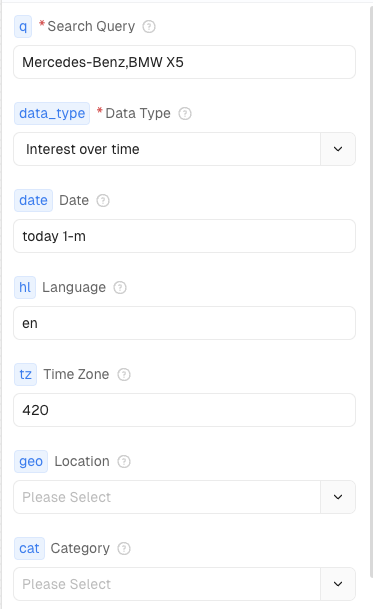Screen dimensions: 373x609
Task: Click the cat parameter tag
Action: coord(30,548)
